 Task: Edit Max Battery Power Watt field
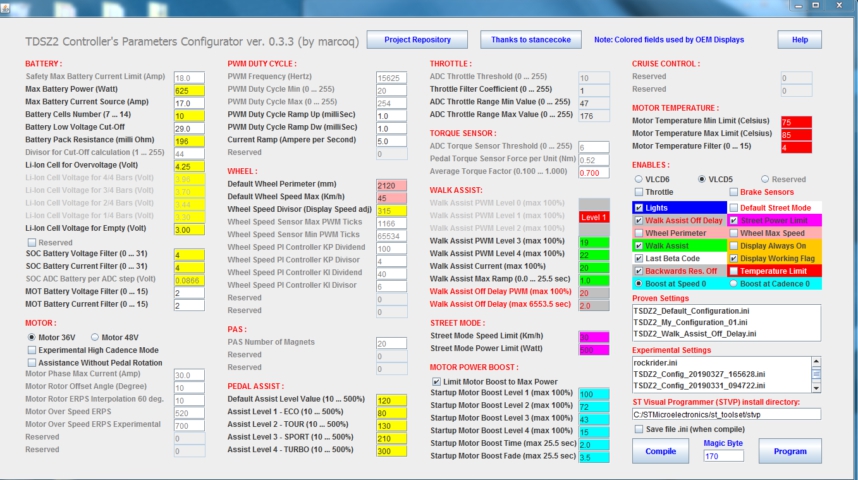click(189, 90)
